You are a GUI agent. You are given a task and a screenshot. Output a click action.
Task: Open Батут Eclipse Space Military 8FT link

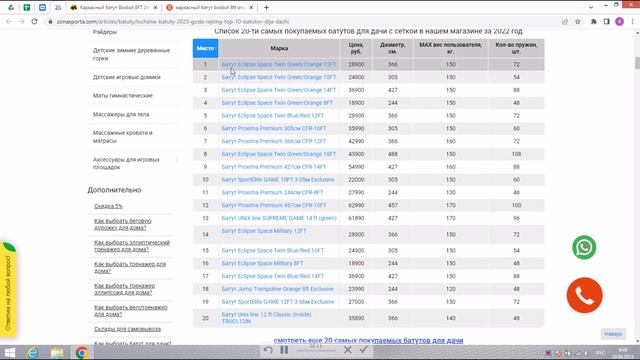pos(262,263)
